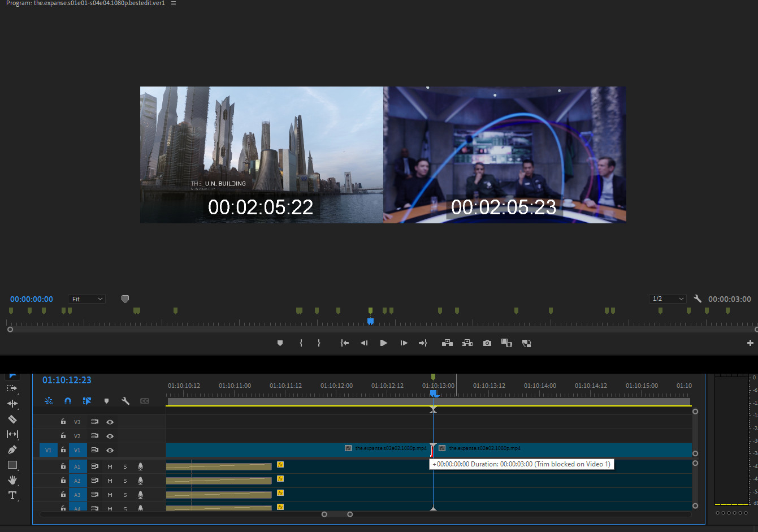Click the Export Frame camera icon
Viewport: 758px width, 532px height.
coord(487,343)
